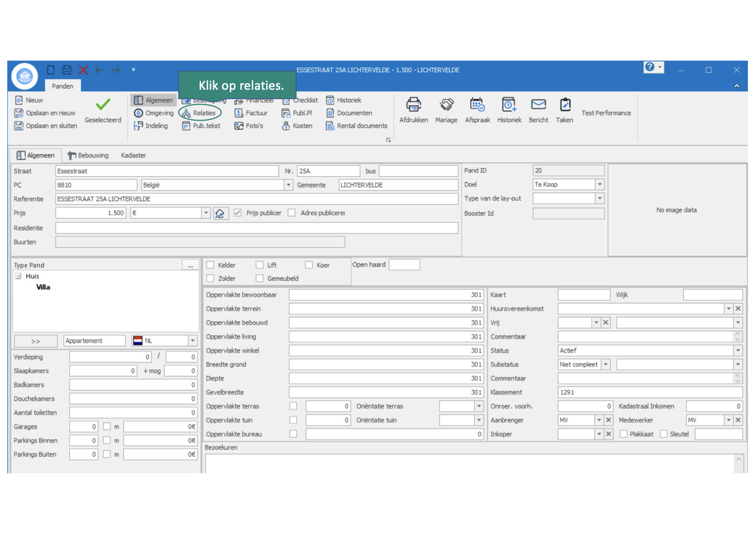Collapse the Huis tree node
This screenshot has width=756, height=535.
click(x=18, y=276)
